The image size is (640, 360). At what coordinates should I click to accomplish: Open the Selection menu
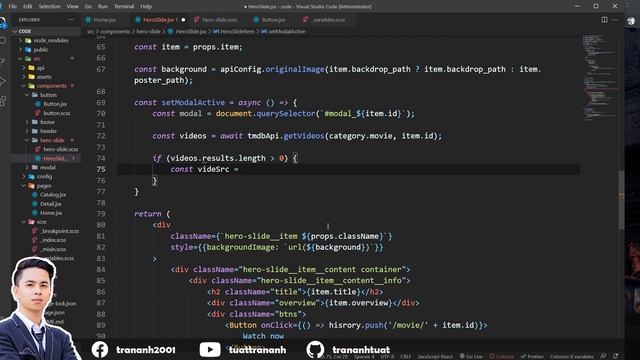(x=49, y=6)
